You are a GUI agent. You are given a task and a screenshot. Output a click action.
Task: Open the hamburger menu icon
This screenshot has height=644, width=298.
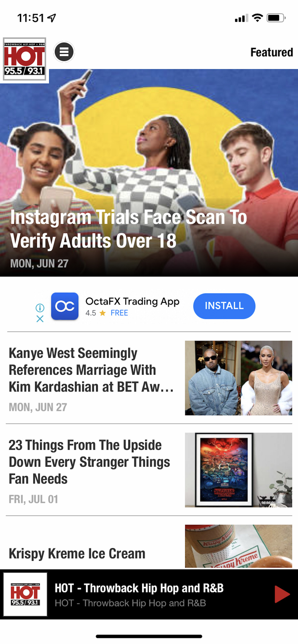[x=64, y=52]
